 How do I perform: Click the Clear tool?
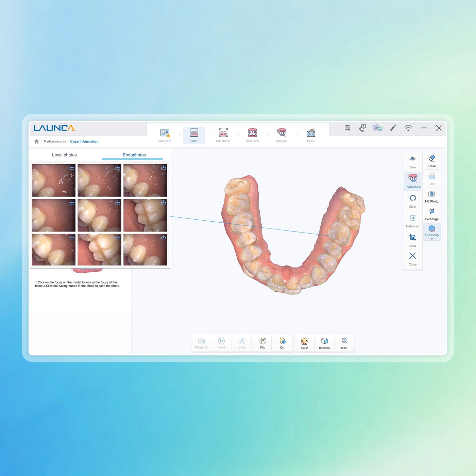412,201
